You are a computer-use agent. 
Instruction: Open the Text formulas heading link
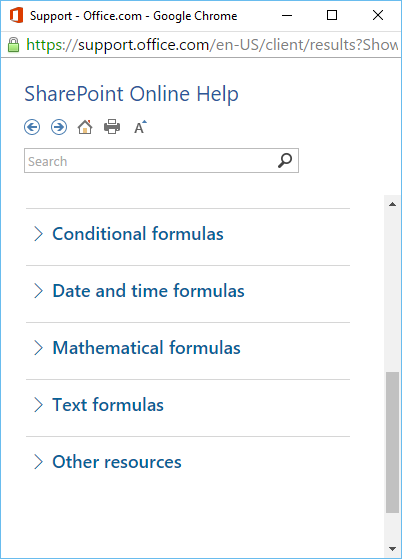pyautogui.click(x=108, y=405)
